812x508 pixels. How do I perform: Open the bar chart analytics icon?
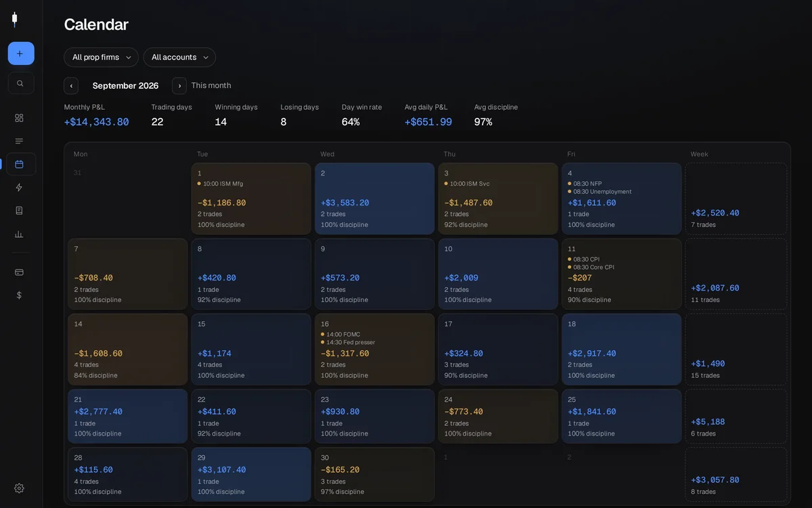tap(19, 234)
